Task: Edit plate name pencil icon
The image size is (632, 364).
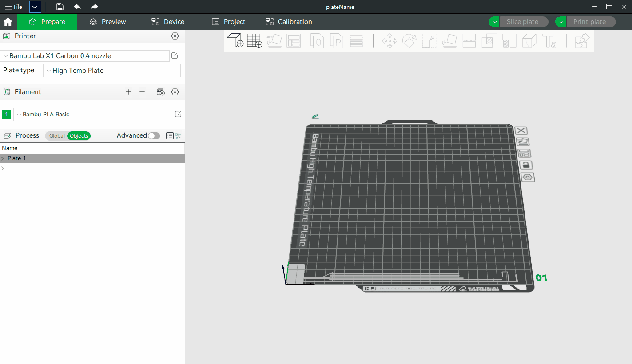Action: 315,116
